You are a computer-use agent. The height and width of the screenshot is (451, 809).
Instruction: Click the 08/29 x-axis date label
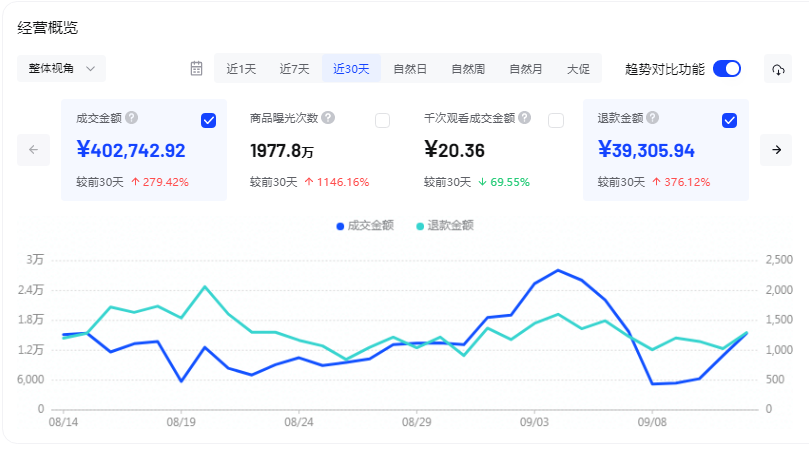click(x=417, y=422)
